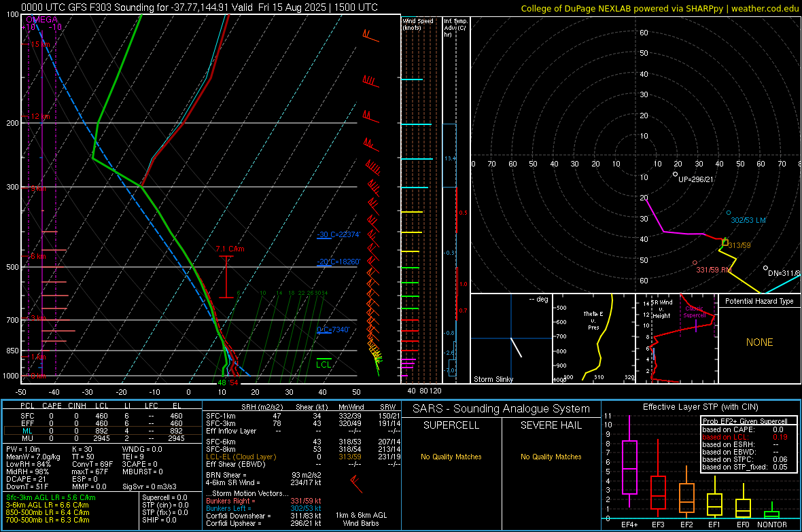This screenshot has height=532, width=802.
Task: Click the sounding title with valid time
Action: pos(199,7)
